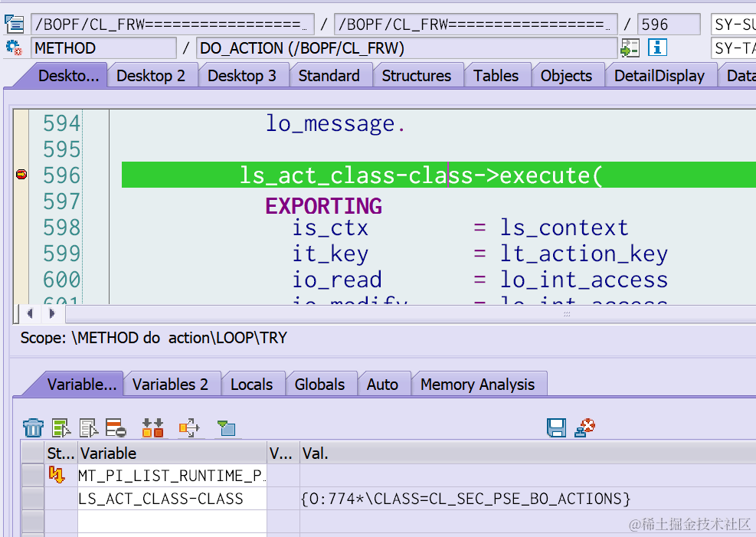The width and height of the screenshot is (756, 537).
Task: Click the SY-SU system field at top right
Action: [733, 24]
